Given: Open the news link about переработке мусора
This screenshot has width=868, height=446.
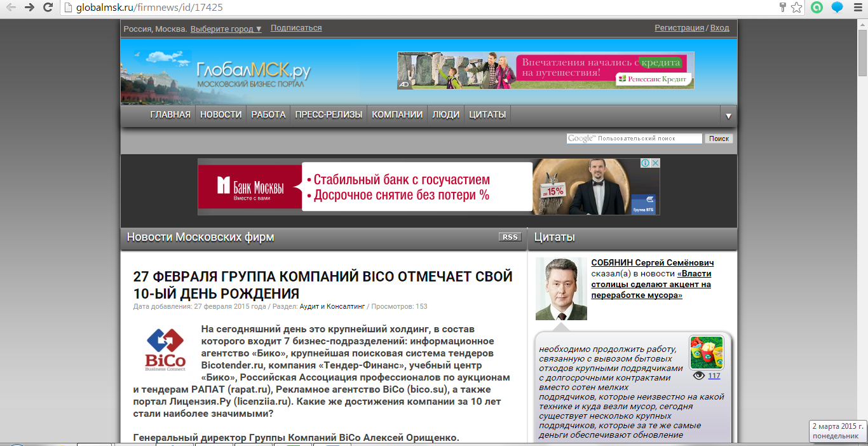Looking at the screenshot, I should click(x=651, y=285).
